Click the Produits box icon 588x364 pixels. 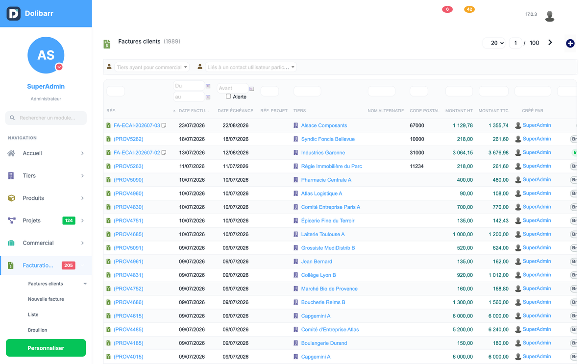[11, 198]
